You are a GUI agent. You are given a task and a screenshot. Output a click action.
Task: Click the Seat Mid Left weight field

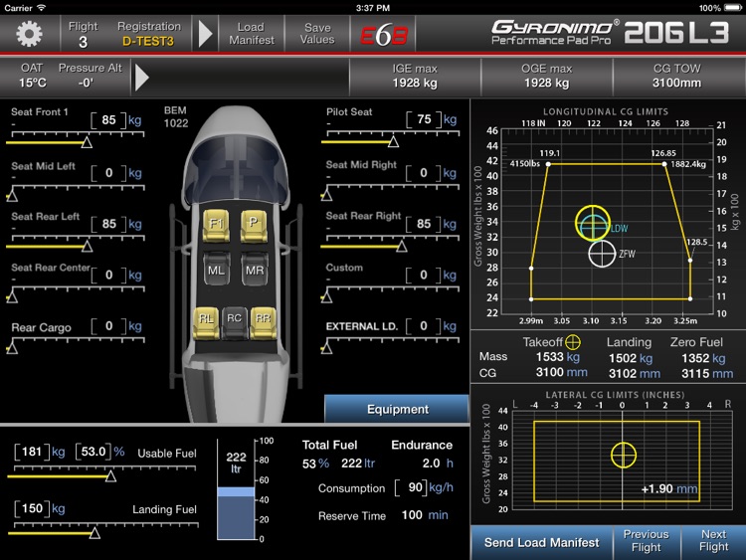coord(109,173)
